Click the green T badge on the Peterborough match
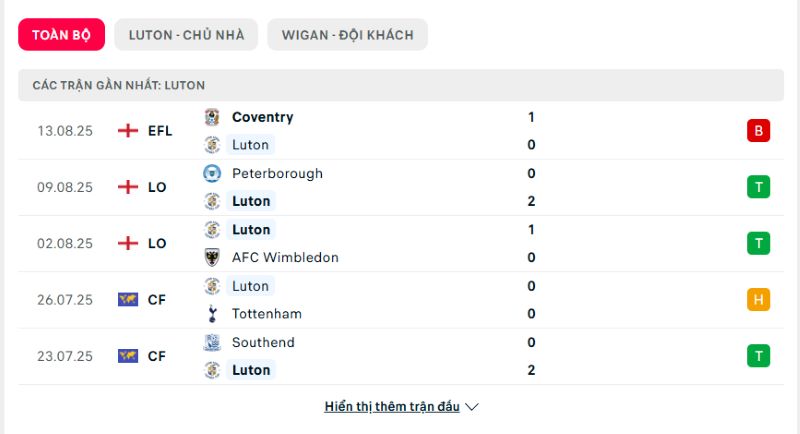The image size is (800, 434). click(x=758, y=187)
